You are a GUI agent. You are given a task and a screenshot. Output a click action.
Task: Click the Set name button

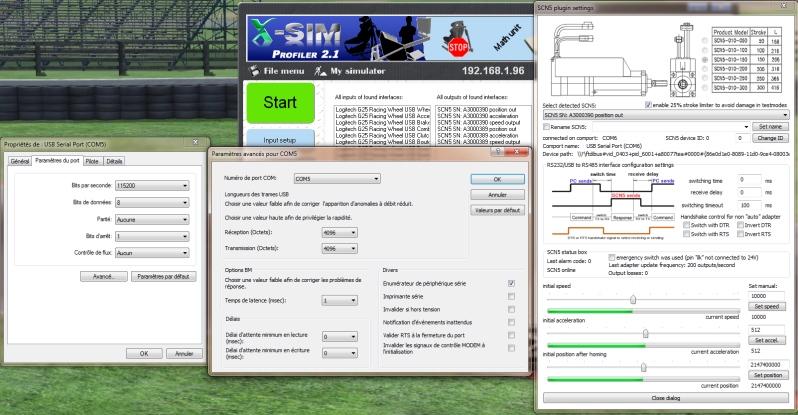(770, 126)
